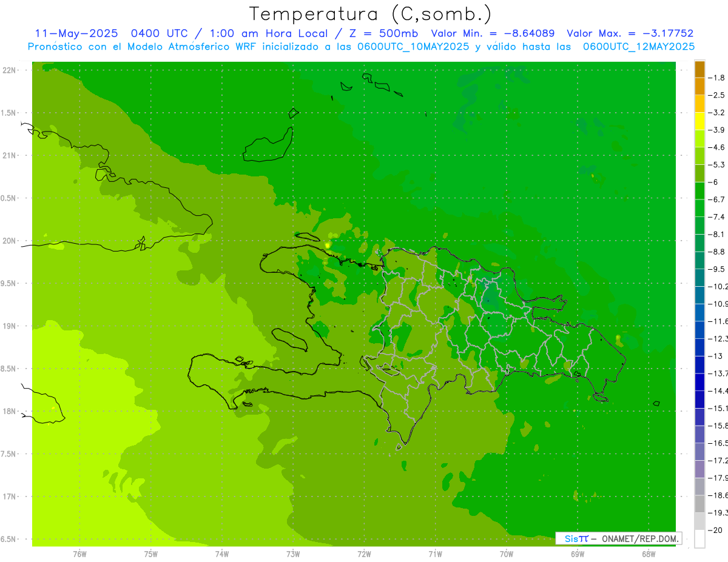This screenshot has height=562, width=728.
Task: Click the yellow legend swatch between -3.2 and -3.9
Action: (x=699, y=121)
